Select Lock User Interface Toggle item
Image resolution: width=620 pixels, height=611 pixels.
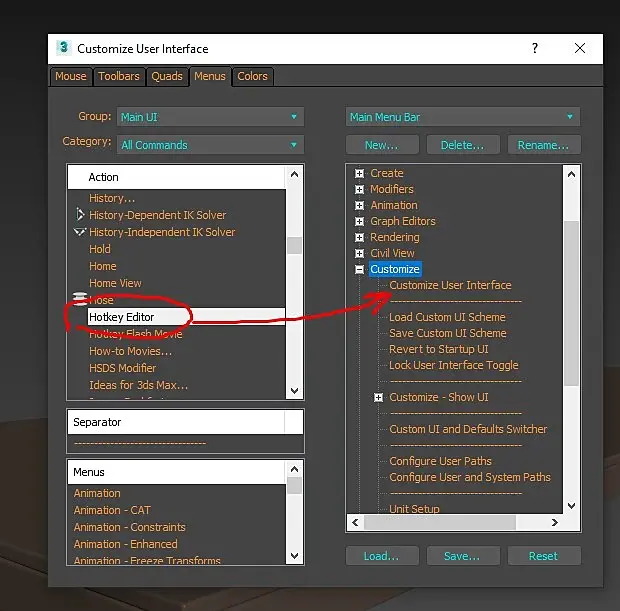pos(454,365)
